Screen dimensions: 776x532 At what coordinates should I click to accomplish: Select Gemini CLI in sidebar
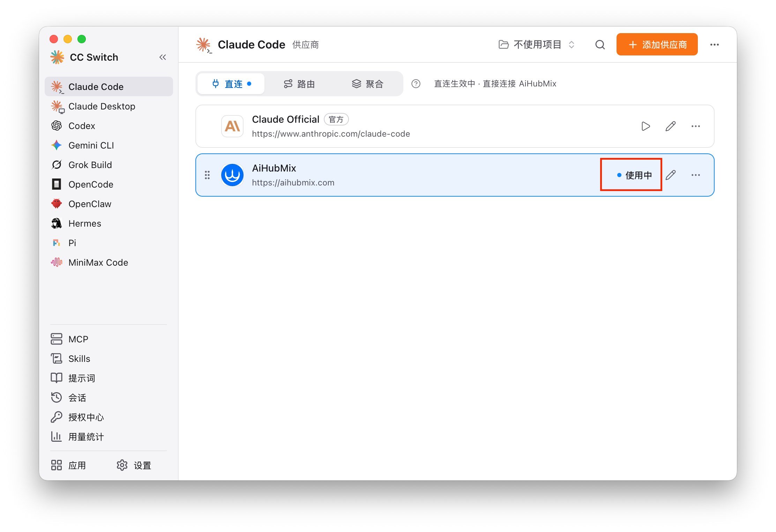click(109, 145)
